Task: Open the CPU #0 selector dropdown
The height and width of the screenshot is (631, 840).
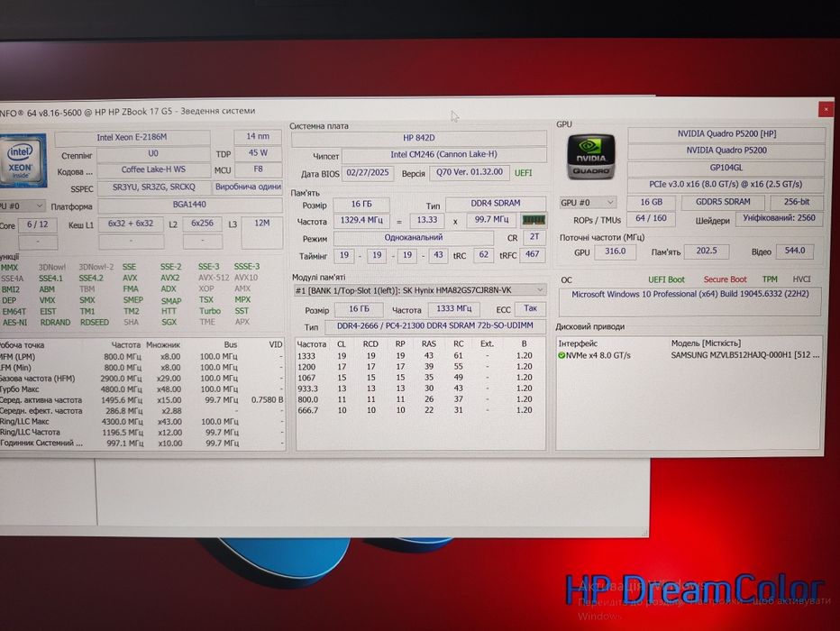Action: click(x=22, y=206)
